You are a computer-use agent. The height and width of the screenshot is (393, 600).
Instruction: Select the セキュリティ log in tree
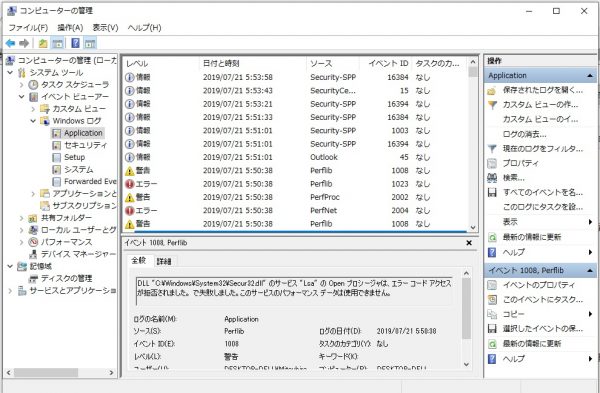point(85,145)
